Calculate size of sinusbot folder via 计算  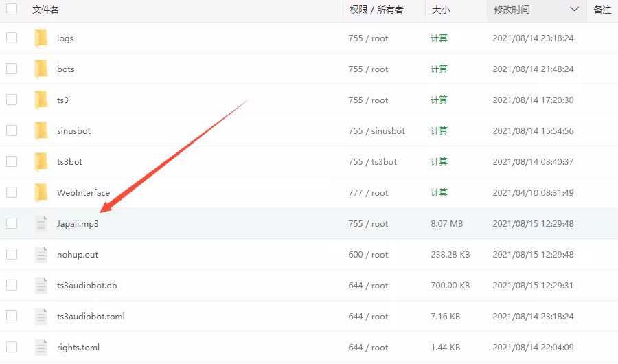point(439,131)
